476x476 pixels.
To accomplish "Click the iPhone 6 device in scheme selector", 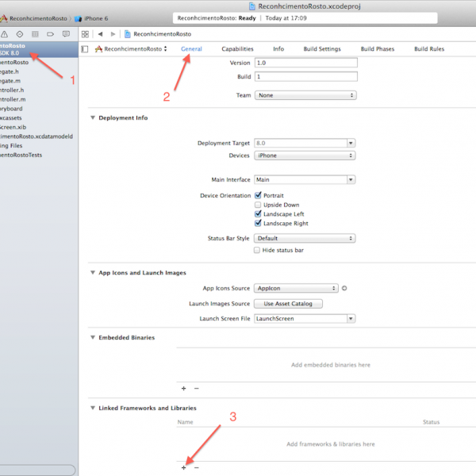I will (x=91, y=18).
